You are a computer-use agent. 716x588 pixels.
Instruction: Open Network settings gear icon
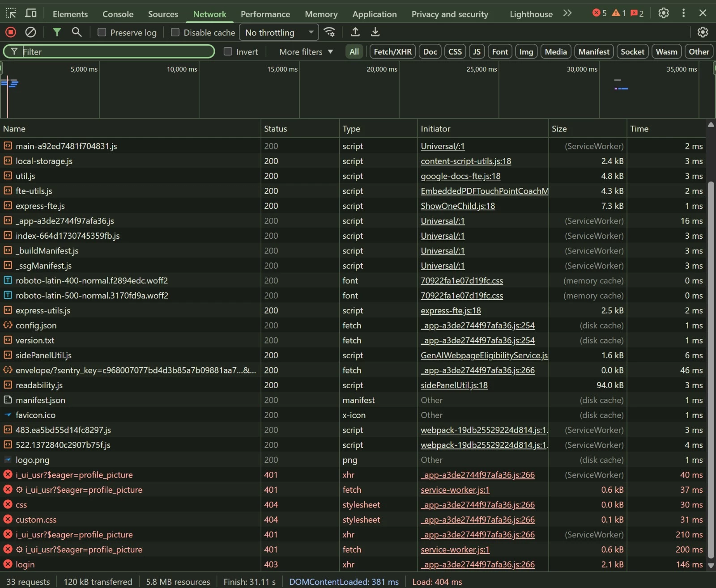click(x=703, y=32)
